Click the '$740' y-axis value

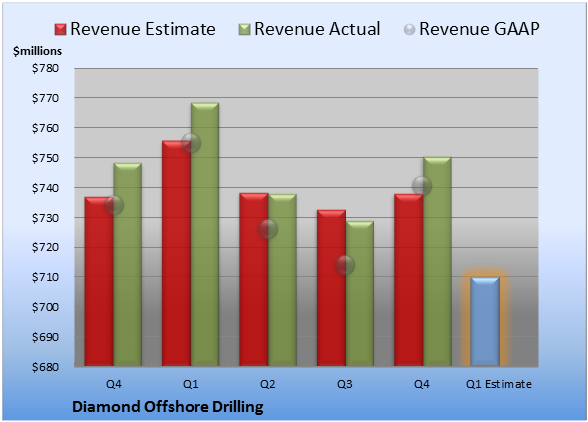[x=45, y=188]
